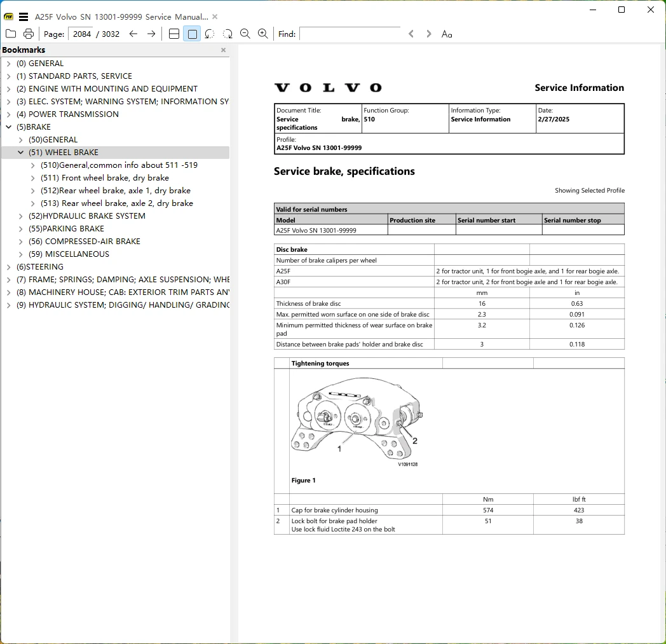Expand the (59) MISCELLANEOUS bookmark
The width and height of the screenshot is (666, 644).
click(20, 254)
